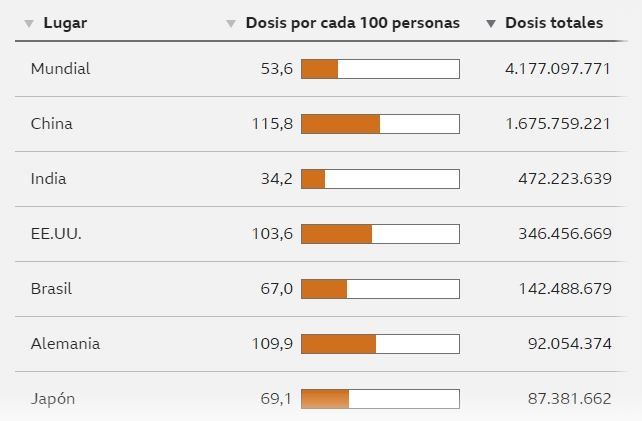This screenshot has width=642, height=421.
Task: Click the sort arrow beside Dosis totales
Action: click(491, 23)
